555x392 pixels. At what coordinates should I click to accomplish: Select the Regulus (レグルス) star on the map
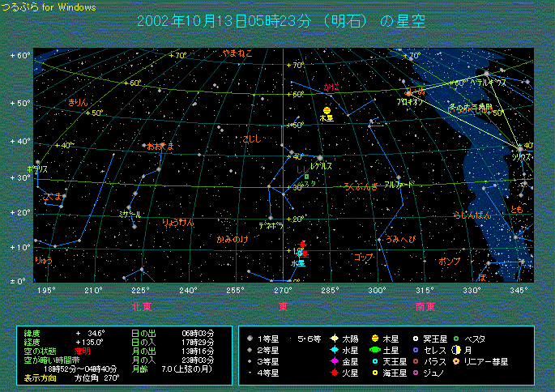(x=320, y=158)
